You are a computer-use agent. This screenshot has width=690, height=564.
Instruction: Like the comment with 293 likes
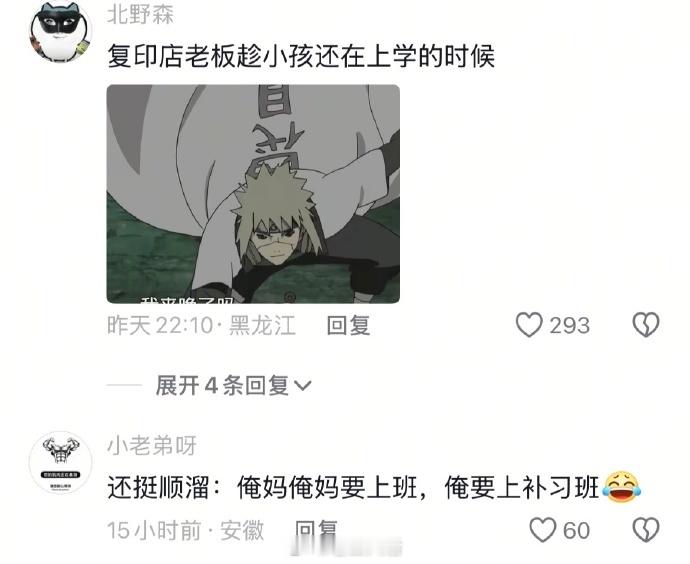coord(529,325)
